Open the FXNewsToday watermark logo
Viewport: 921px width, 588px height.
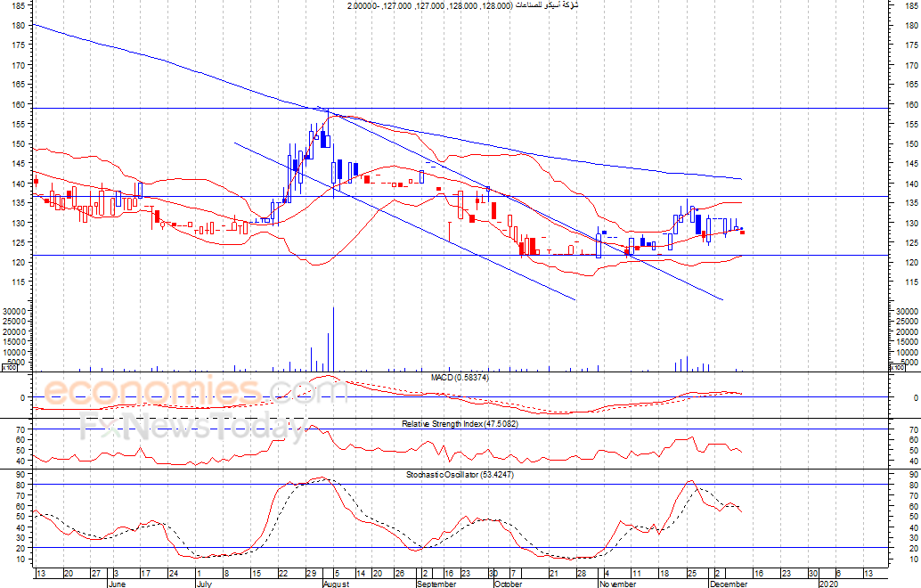(x=192, y=429)
